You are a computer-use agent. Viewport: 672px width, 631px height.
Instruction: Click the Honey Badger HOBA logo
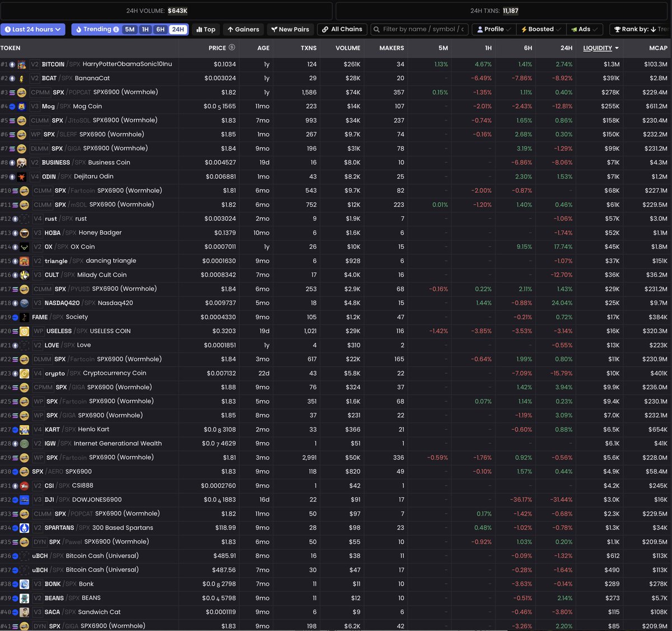[24, 233]
